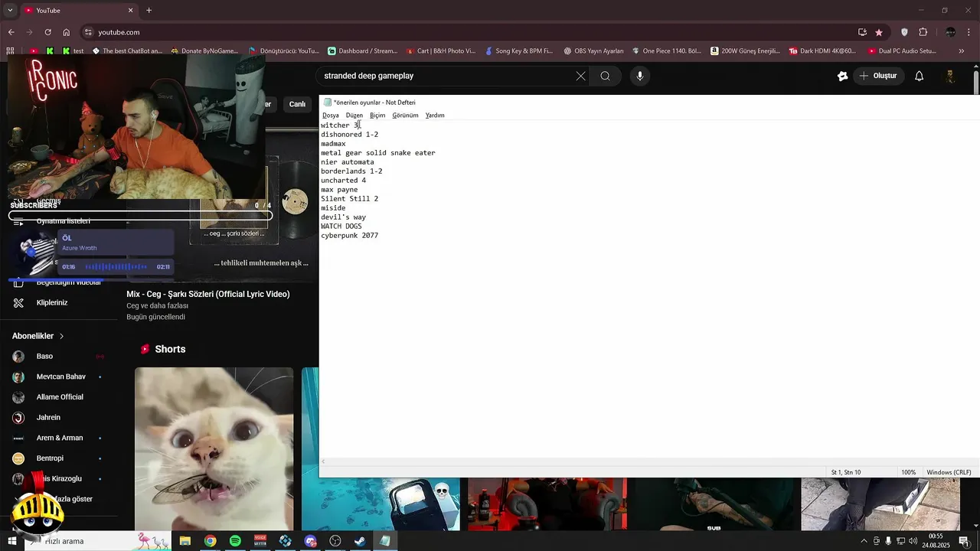Run the YouTube search with the magnifier
This screenshot has width=980, height=551.
pyautogui.click(x=605, y=76)
